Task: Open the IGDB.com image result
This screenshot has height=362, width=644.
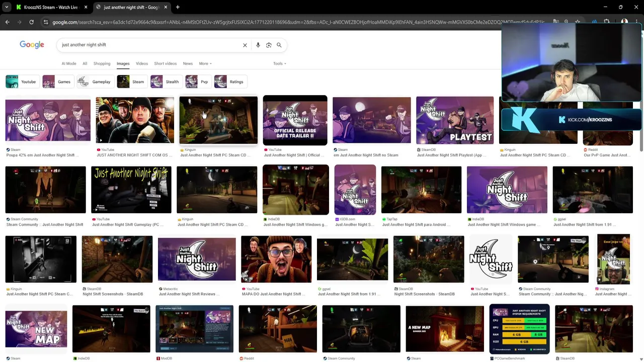Action: 355,190
